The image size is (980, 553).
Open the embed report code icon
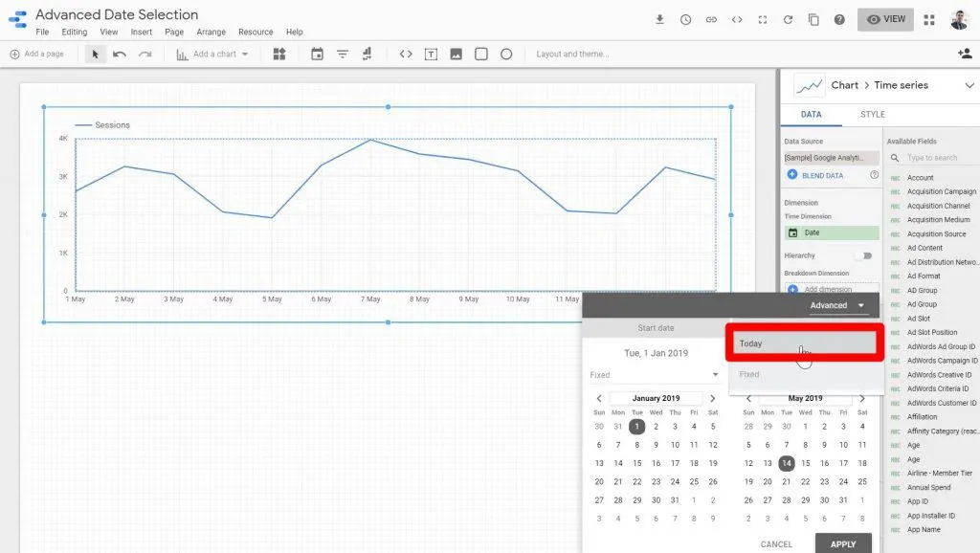pyautogui.click(x=737, y=19)
